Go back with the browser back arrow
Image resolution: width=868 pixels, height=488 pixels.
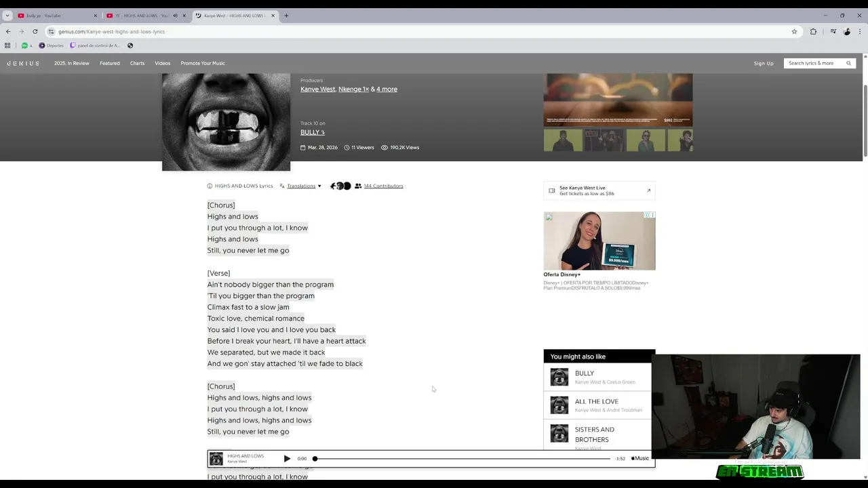[x=8, y=31]
